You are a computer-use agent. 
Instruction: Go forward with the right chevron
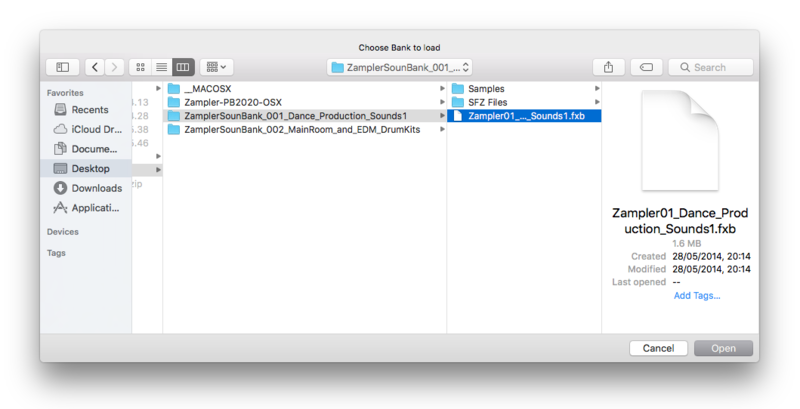click(x=114, y=67)
